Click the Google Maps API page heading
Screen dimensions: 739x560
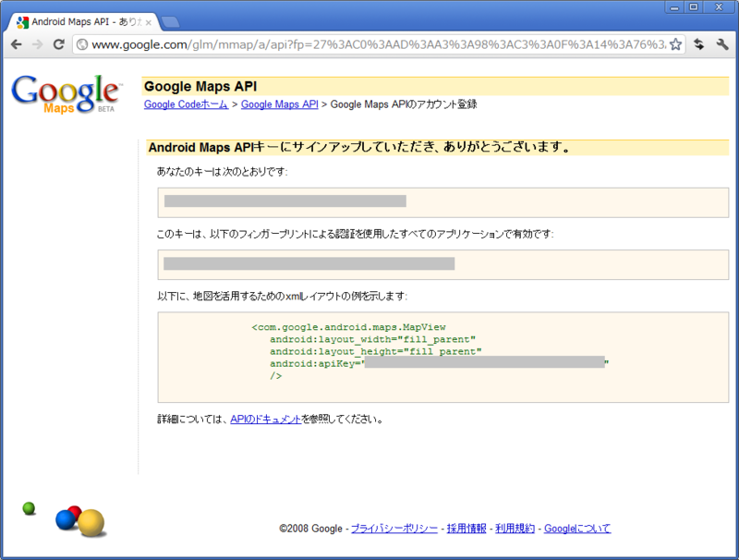point(200,86)
